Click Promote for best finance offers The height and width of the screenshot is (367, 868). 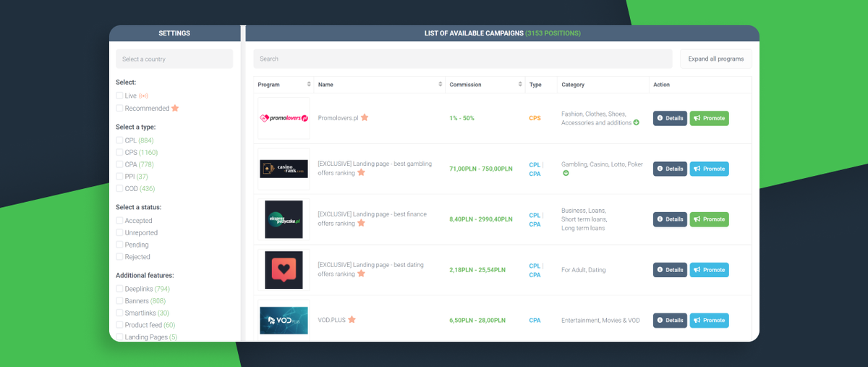tap(710, 219)
